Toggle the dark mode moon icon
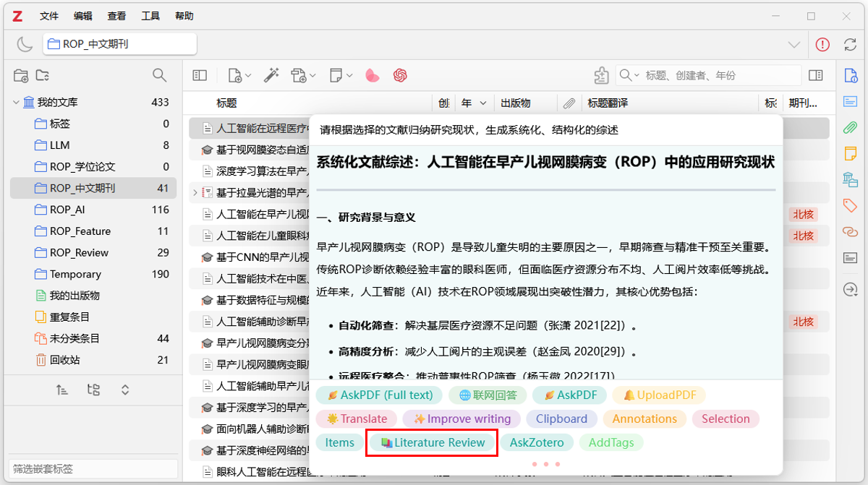The image size is (868, 485). (x=25, y=45)
